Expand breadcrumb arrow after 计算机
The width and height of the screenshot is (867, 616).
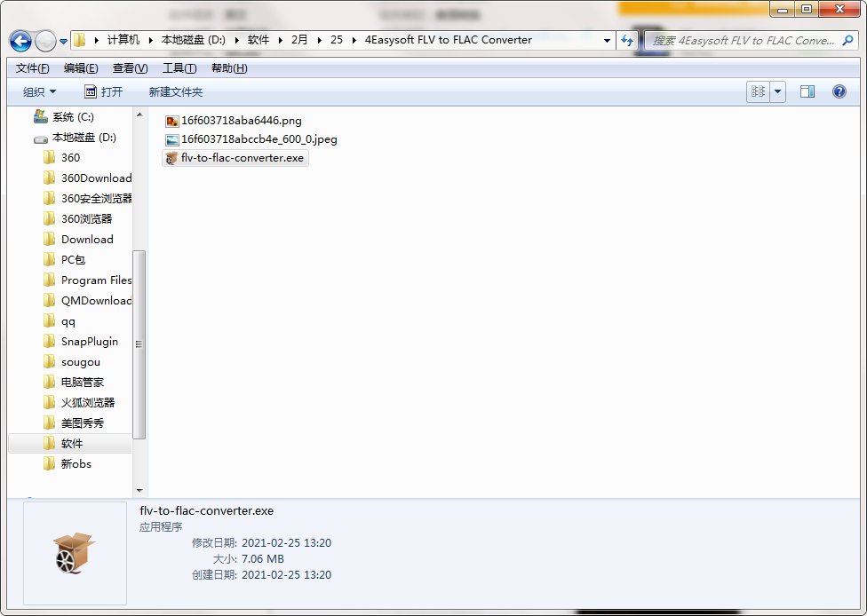click(x=150, y=40)
